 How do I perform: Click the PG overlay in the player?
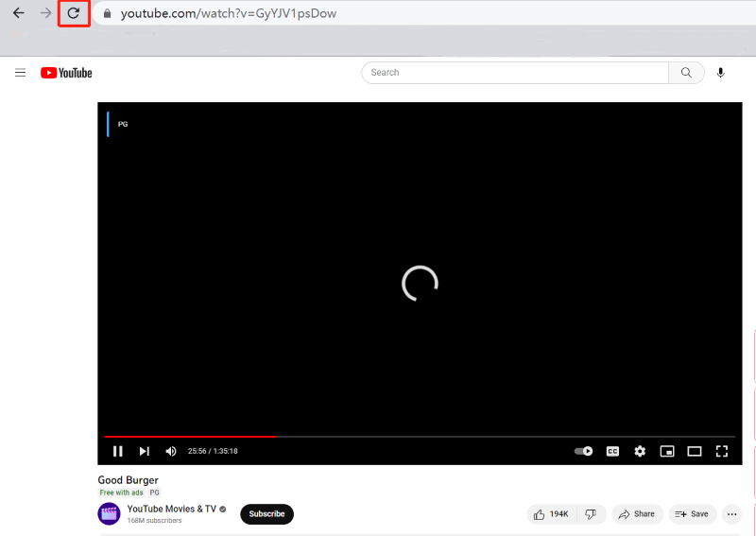(x=123, y=124)
